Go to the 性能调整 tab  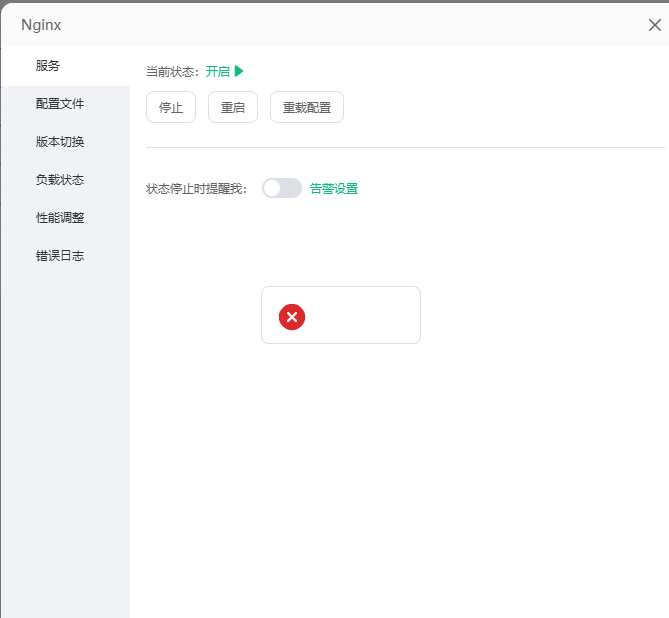(65, 218)
